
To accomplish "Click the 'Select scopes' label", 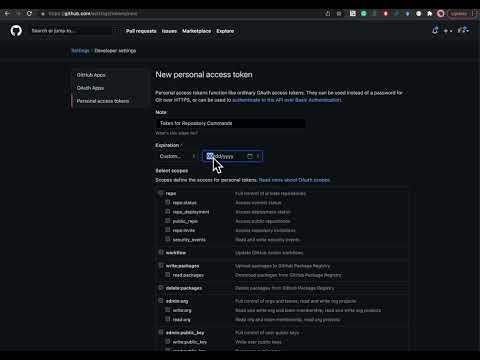I will pyautogui.click(x=172, y=171).
